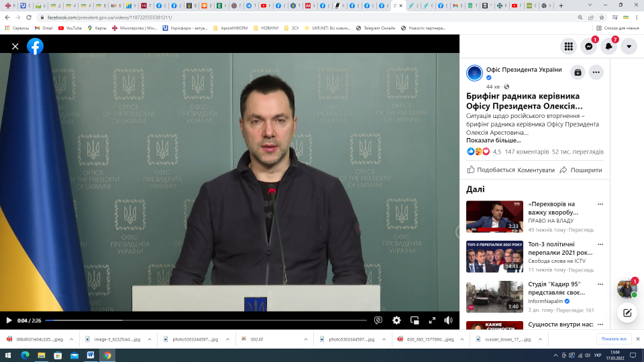644x362 pixels.
Task: Open Facebook Messenger
Action: (x=588, y=46)
